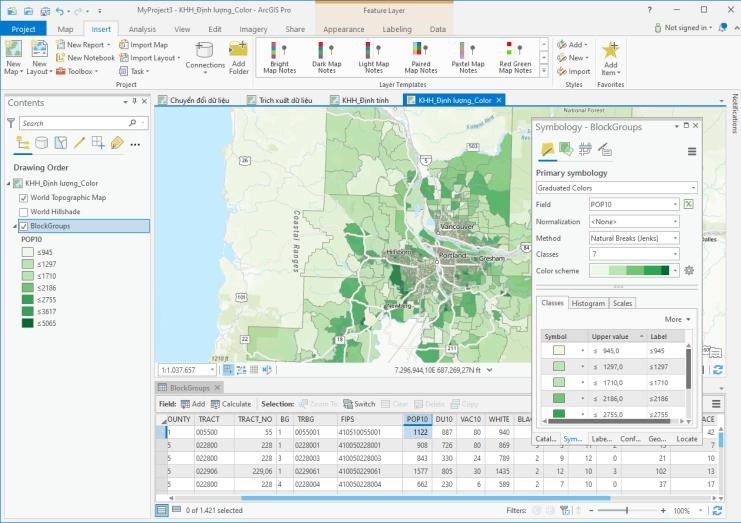Click Add field button in table

pyautogui.click(x=193, y=404)
